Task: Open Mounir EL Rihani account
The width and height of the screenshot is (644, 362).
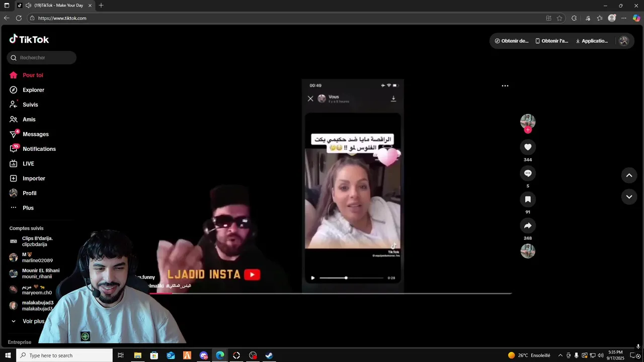Action: 34,274
